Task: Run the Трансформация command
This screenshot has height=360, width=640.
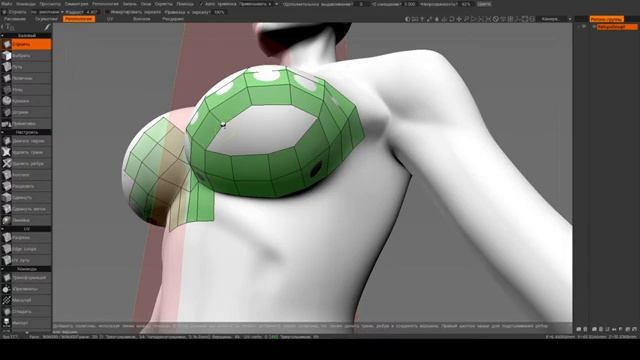Action: 26,278
